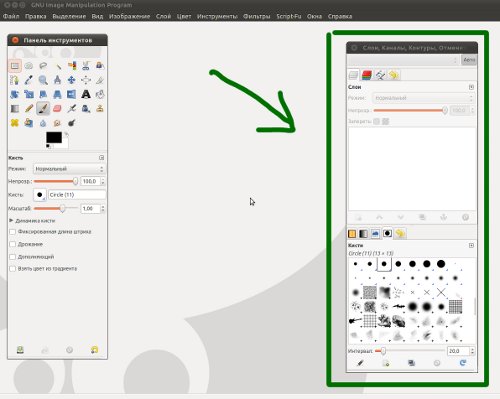Select the Free Select lasso tool
This screenshot has height=399, width=500.
click(43, 66)
